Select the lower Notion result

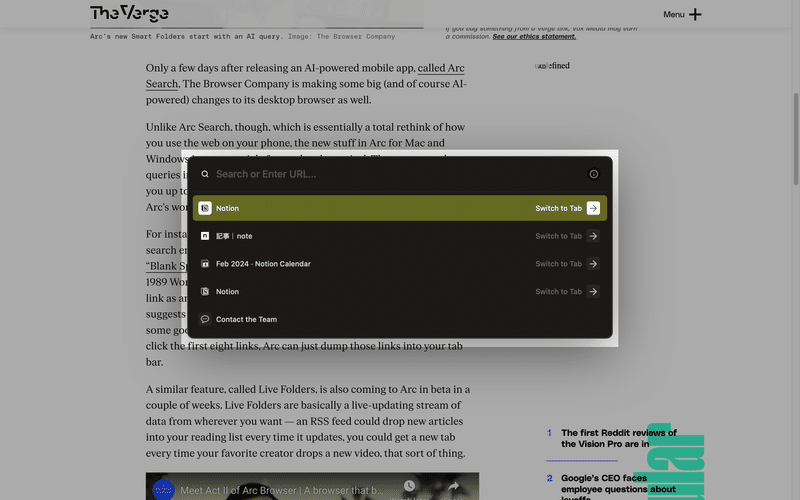399,291
